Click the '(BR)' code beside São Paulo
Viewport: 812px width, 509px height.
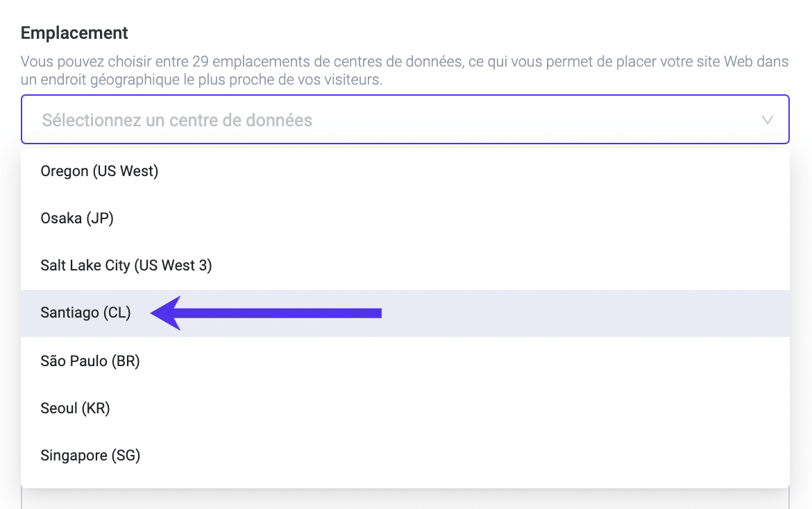click(x=127, y=361)
